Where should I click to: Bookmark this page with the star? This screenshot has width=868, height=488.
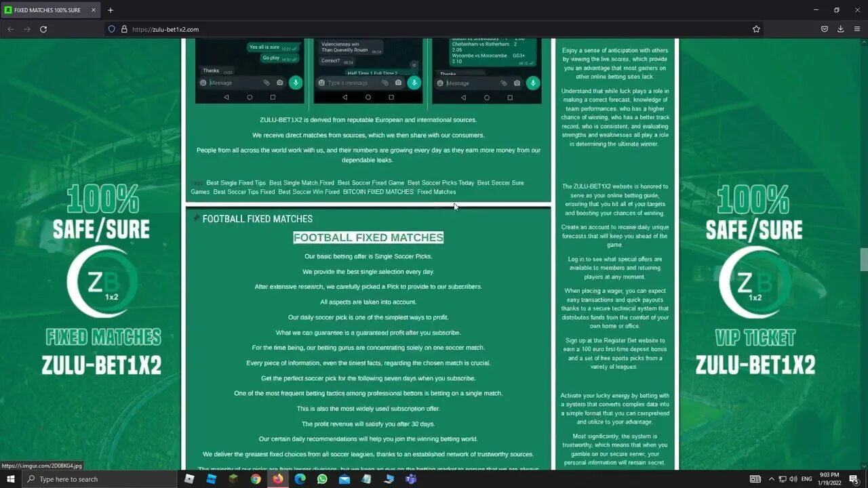coord(756,29)
